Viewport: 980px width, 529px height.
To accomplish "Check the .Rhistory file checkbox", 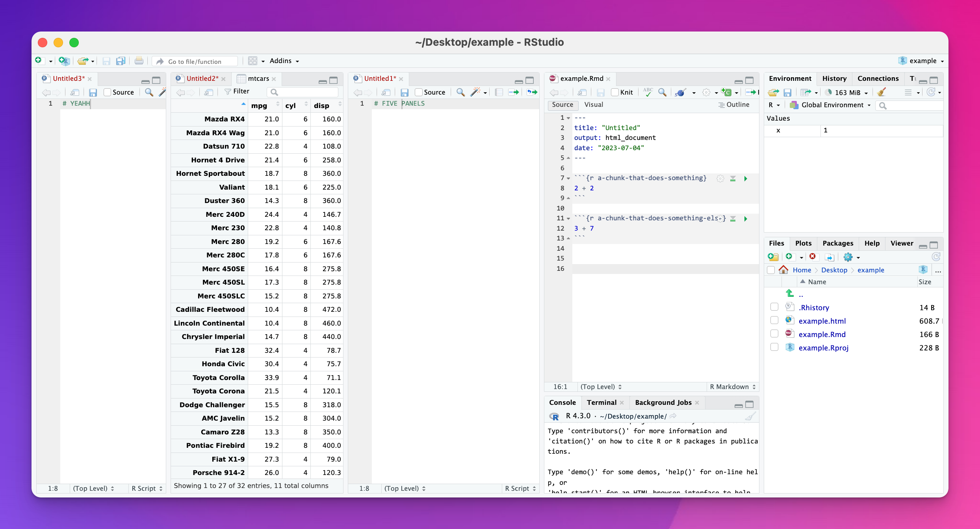I will click(774, 307).
